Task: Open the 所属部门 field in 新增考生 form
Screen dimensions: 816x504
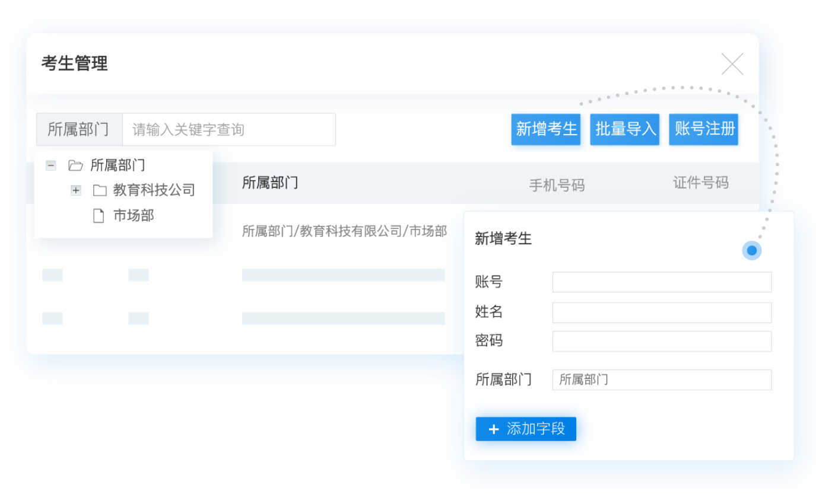Action: point(662,380)
